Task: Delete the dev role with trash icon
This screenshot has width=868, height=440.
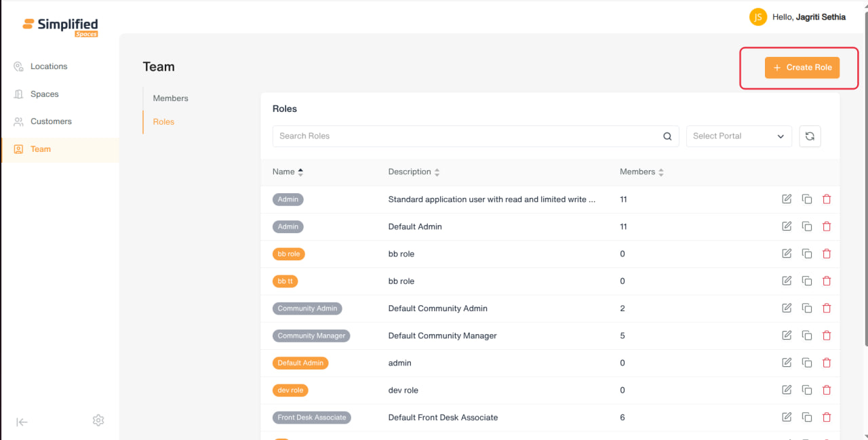Action: [827, 390]
